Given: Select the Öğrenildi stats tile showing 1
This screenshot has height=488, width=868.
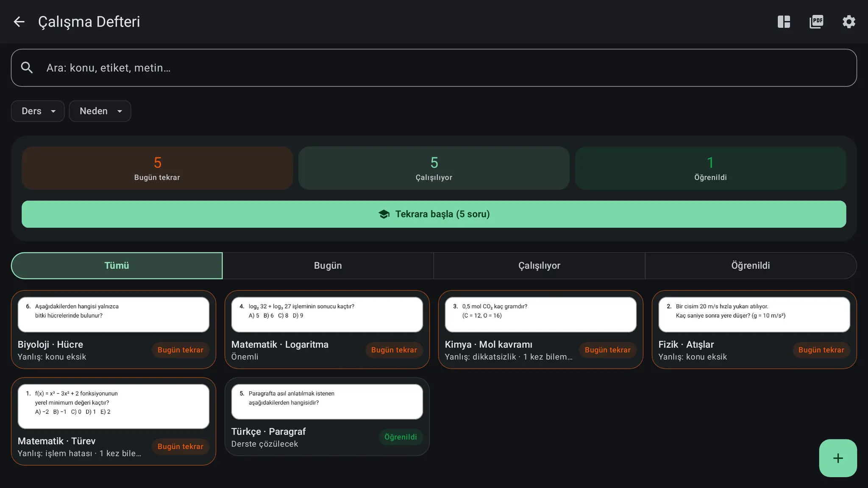Looking at the screenshot, I should click(x=710, y=168).
